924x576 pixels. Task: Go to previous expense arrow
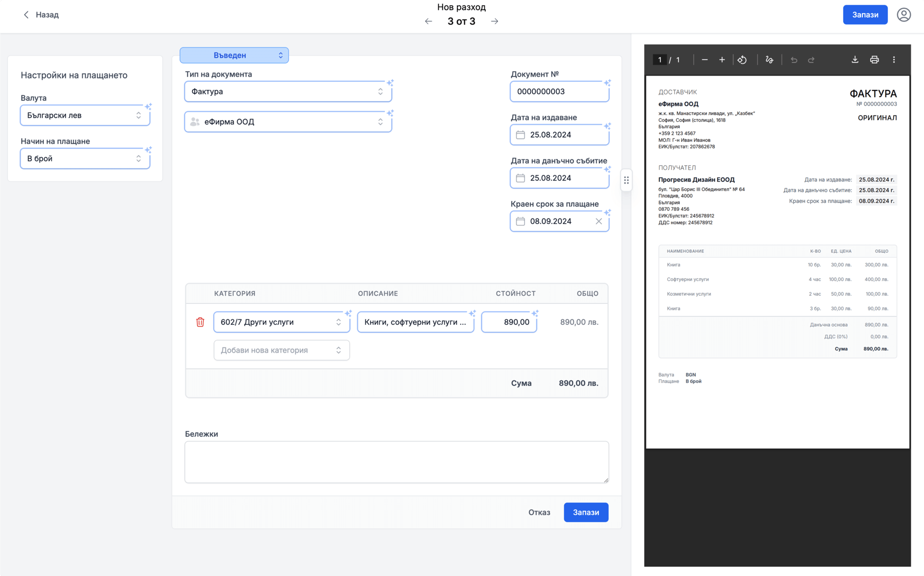pyautogui.click(x=429, y=21)
